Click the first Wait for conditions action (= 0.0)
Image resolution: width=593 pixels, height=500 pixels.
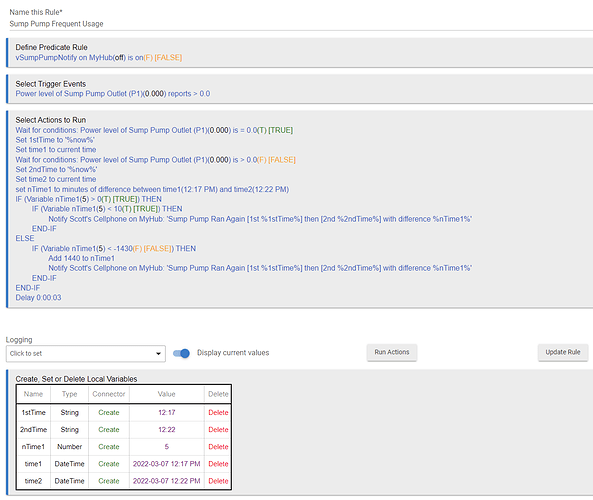coord(154,130)
